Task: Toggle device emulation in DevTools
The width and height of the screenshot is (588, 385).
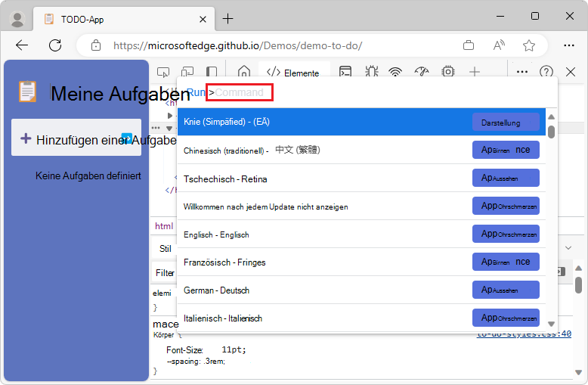Action: click(x=187, y=72)
